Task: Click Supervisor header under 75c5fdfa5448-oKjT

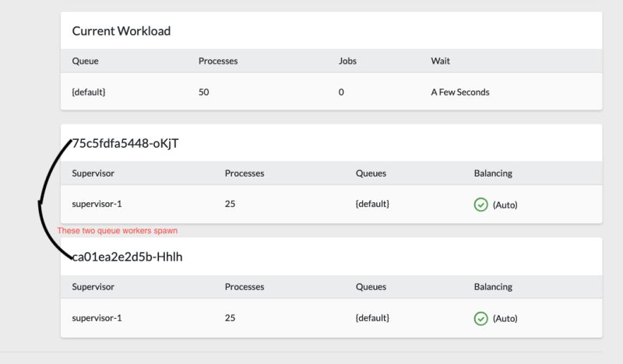Action: (93, 173)
